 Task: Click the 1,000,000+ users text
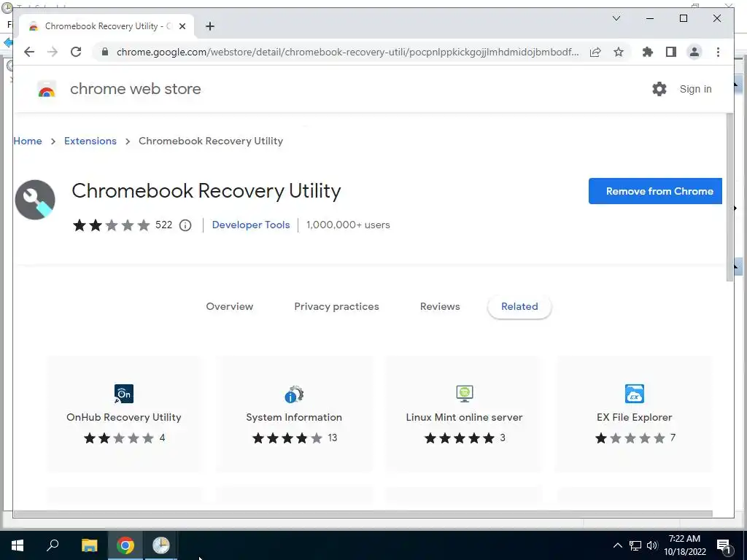pos(348,225)
